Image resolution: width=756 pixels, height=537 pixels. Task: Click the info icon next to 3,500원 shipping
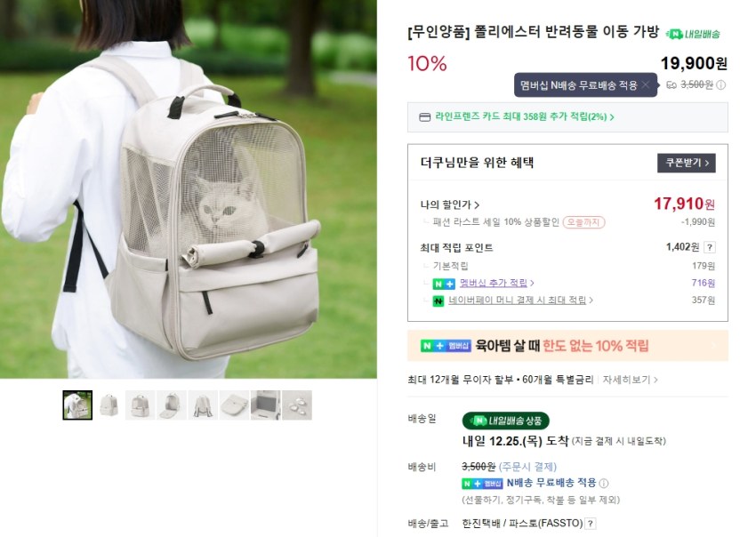click(x=721, y=84)
